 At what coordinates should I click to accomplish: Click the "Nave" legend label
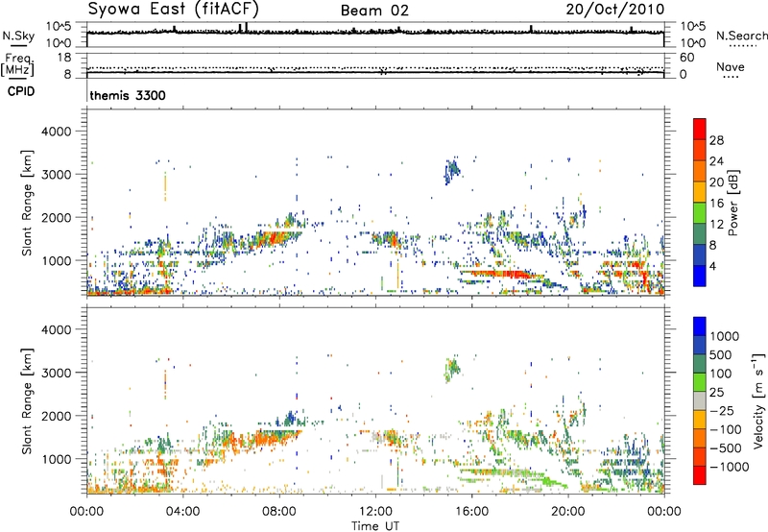(x=730, y=66)
